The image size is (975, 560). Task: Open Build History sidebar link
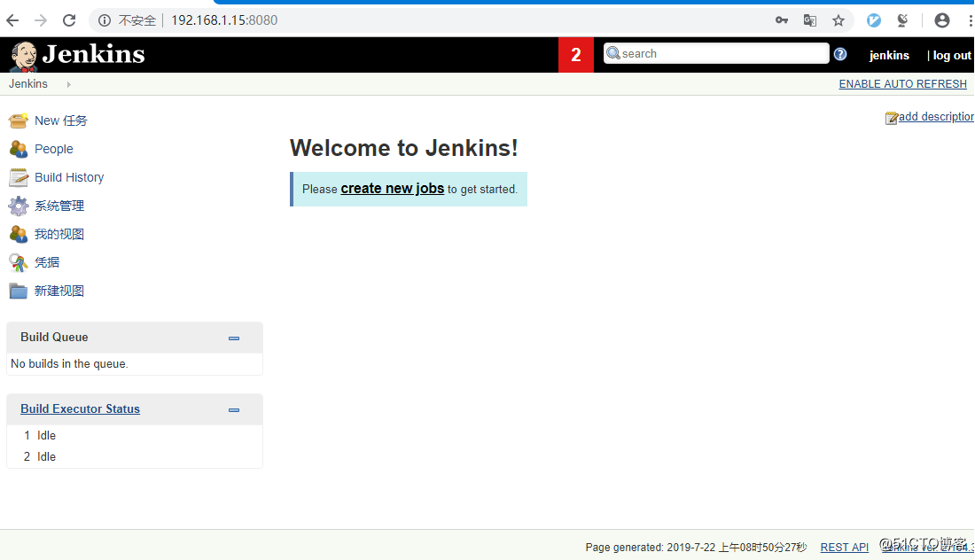69,178
